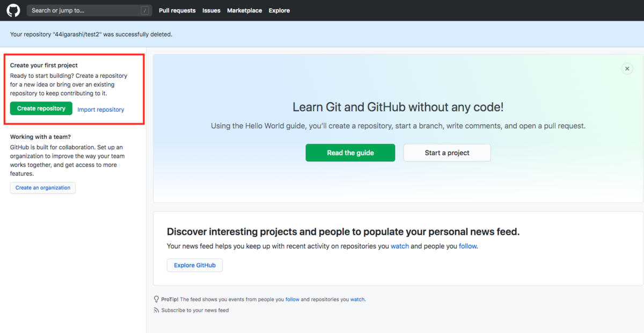Go to Marketplace in top nav
644x333 pixels.
tap(245, 10)
